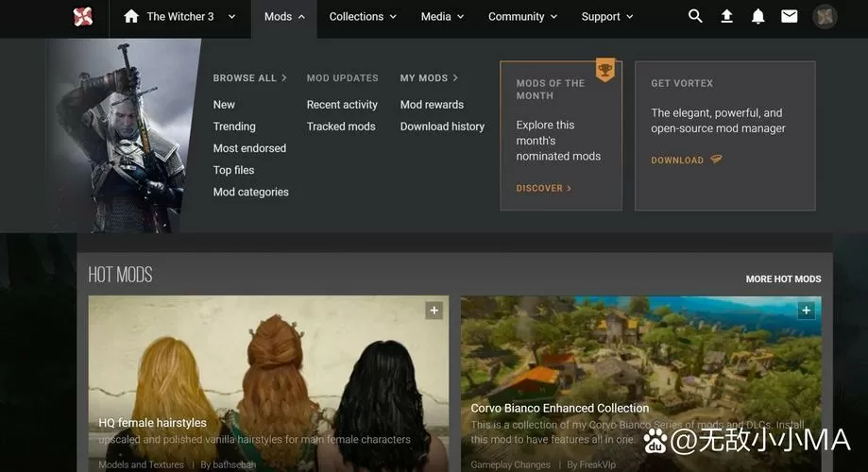Image resolution: width=868 pixels, height=472 pixels.
Task: Click the Get Vortex heading
Action: (682, 83)
